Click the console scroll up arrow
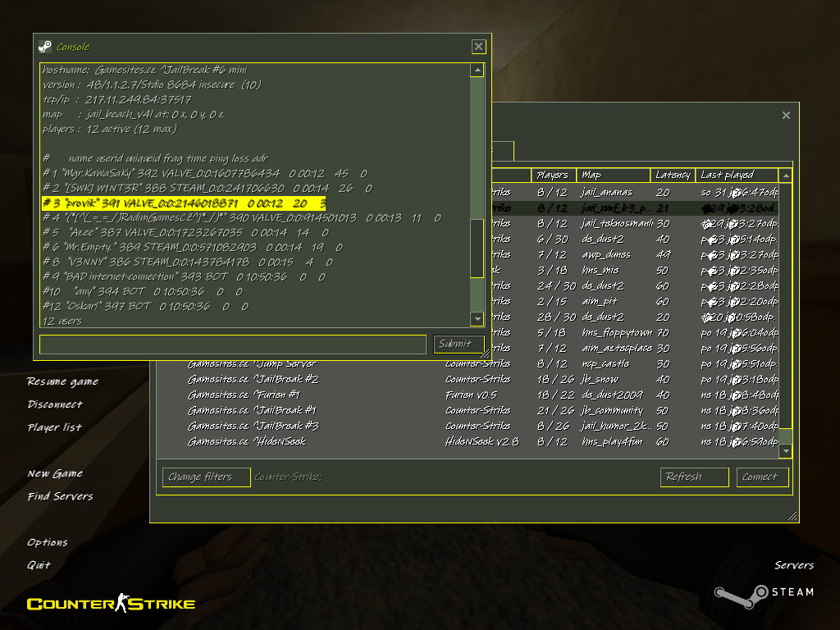The image size is (840, 630). pyautogui.click(x=477, y=71)
